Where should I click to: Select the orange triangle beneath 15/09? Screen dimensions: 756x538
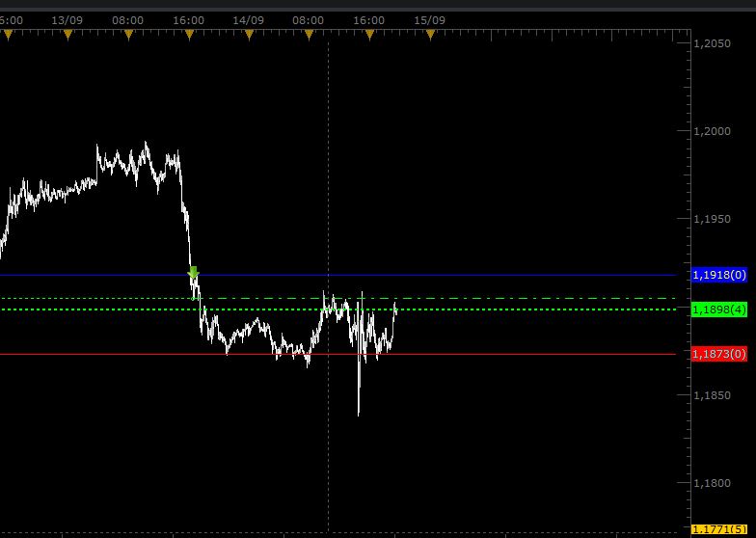tap(430, 36)
